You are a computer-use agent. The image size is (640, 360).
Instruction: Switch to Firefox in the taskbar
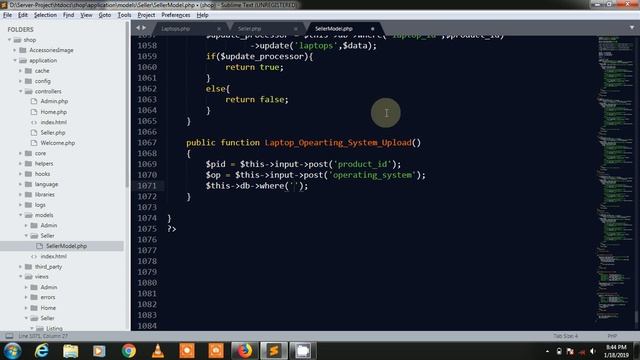(244, 351)
